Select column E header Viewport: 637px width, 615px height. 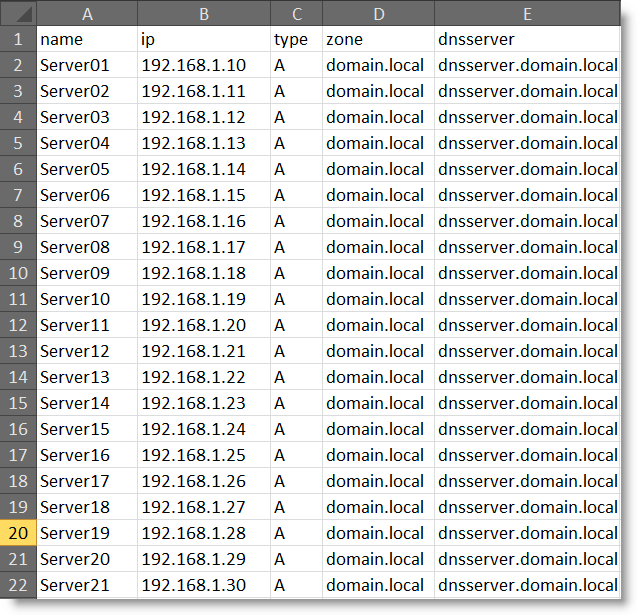tap(527, 13)
